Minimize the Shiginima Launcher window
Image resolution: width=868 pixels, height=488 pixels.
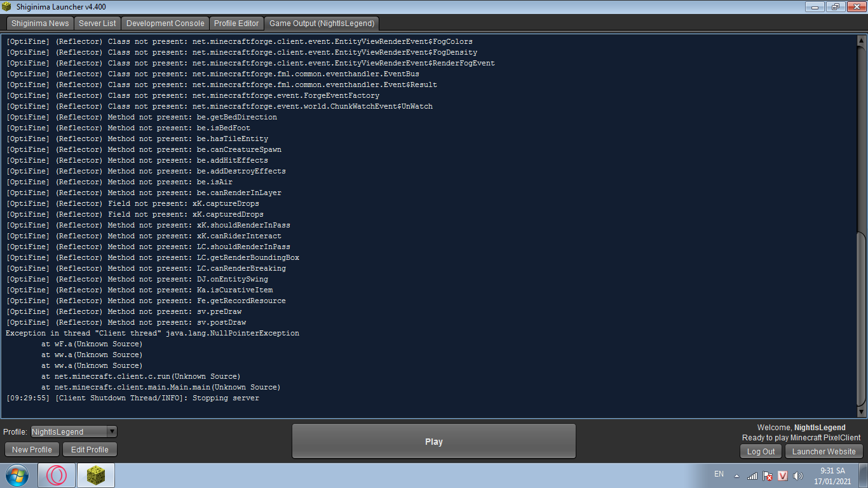tap(815, 6)
